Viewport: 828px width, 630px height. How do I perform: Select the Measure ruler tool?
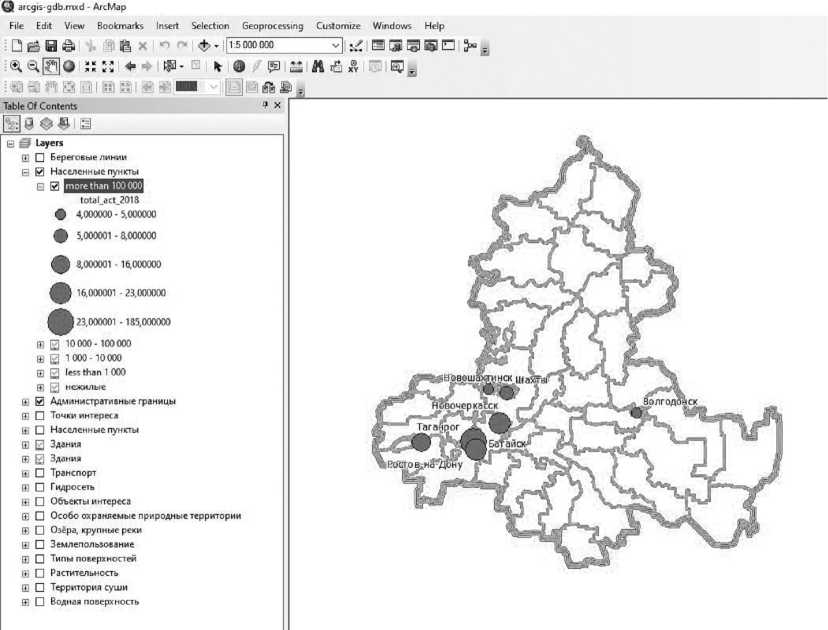click(x=296, y=67)
